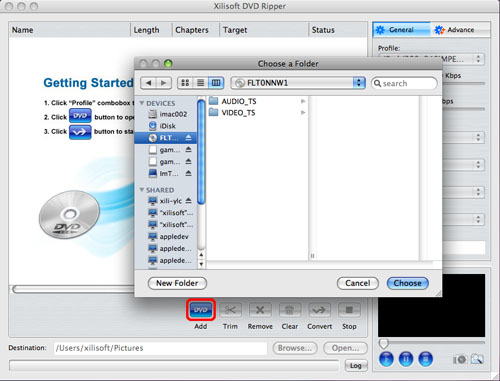This screenshot has height=381, width=500.
Task: Click the sidebar vertical scrollbar thumb
Action: (201, 152)
